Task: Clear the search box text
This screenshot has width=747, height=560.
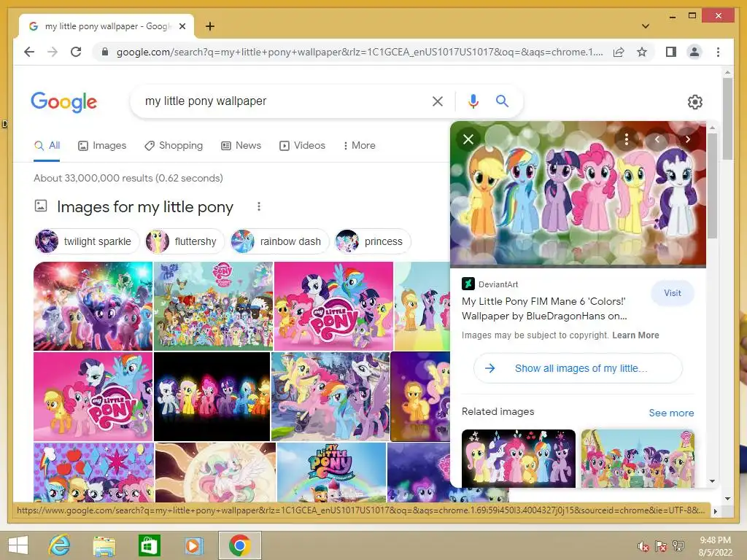Action: point(438,101)
